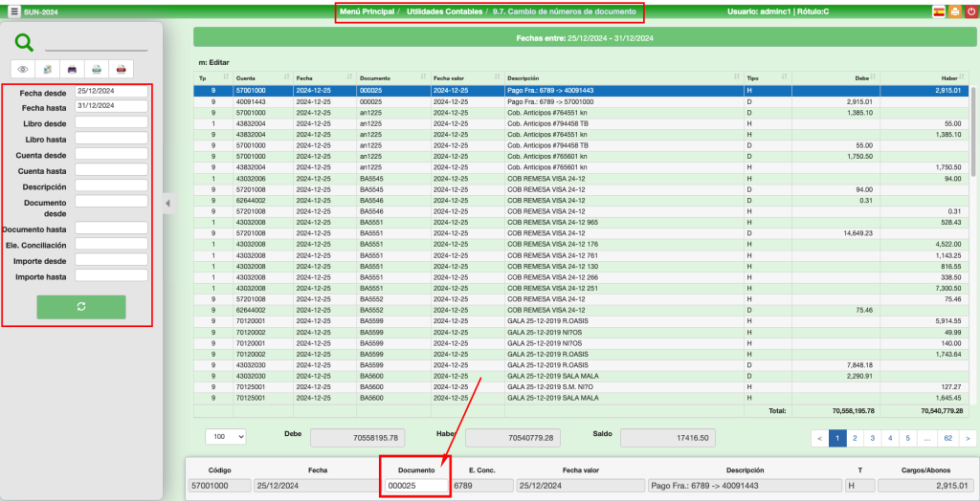Open the 100 rows-per-page dropdown

pyautogui.click(x=226, y=437)
